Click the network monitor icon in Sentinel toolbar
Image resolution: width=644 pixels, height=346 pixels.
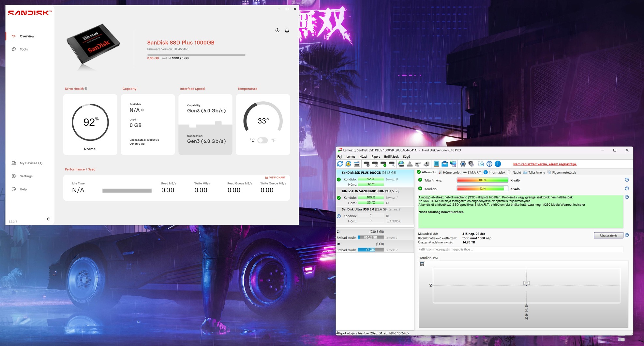click(453, 164)
